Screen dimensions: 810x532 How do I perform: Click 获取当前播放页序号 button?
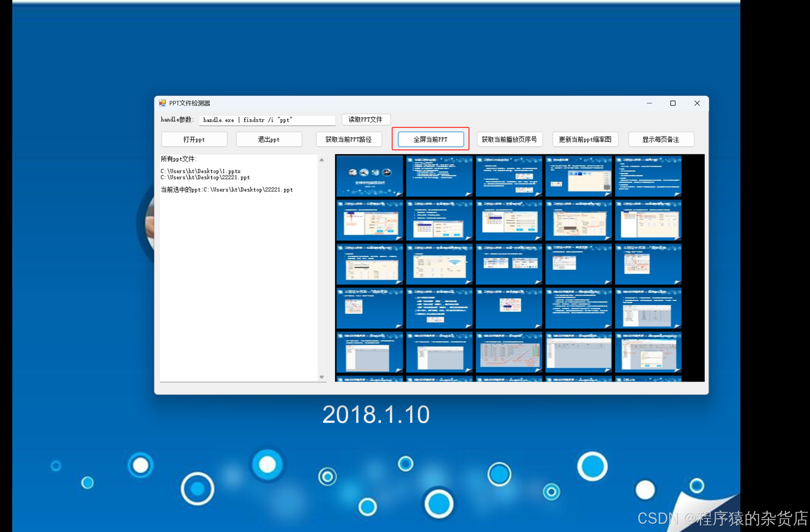pos(509,139)
